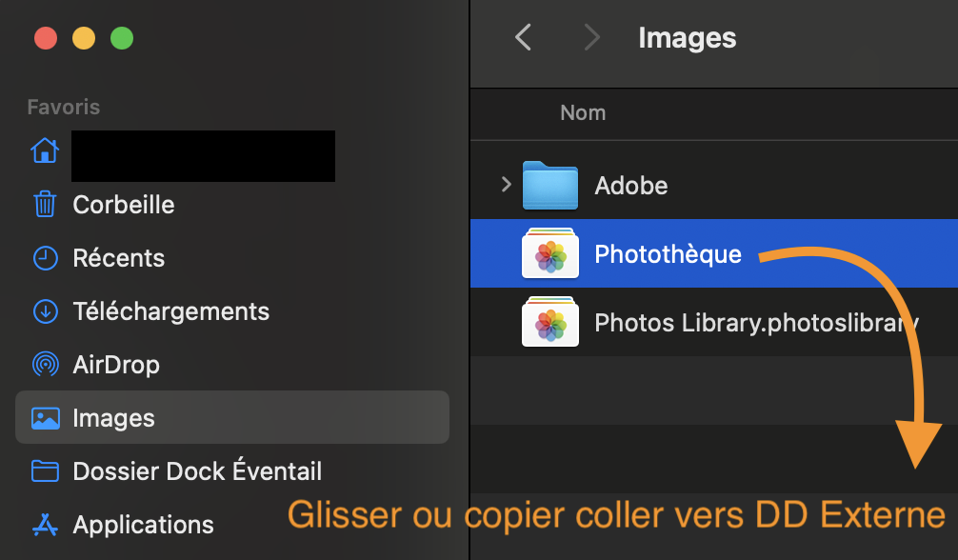Open Téléchargements from the Favoris sidebar
958x560 pixels.
(x=170, y=311)
